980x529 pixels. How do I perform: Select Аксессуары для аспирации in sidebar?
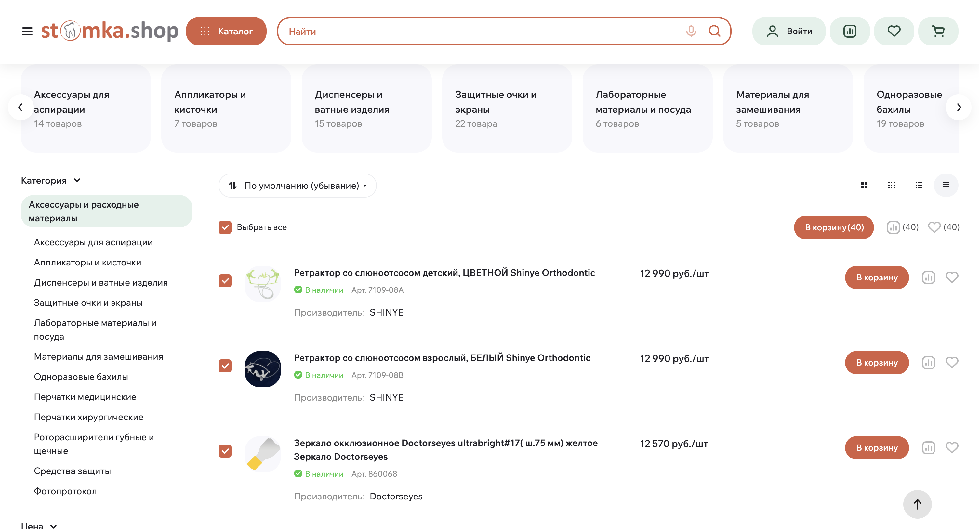pyautogui.click(x=93, y=242)
